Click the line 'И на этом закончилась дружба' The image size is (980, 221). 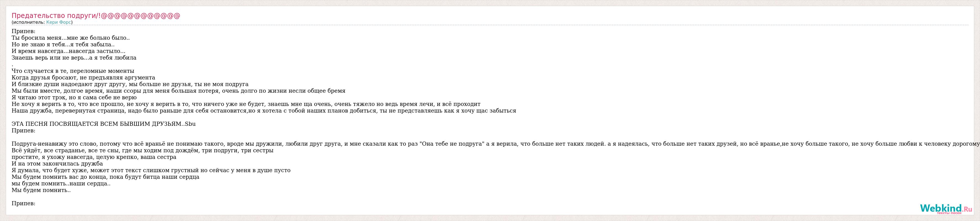coord(57,164)
